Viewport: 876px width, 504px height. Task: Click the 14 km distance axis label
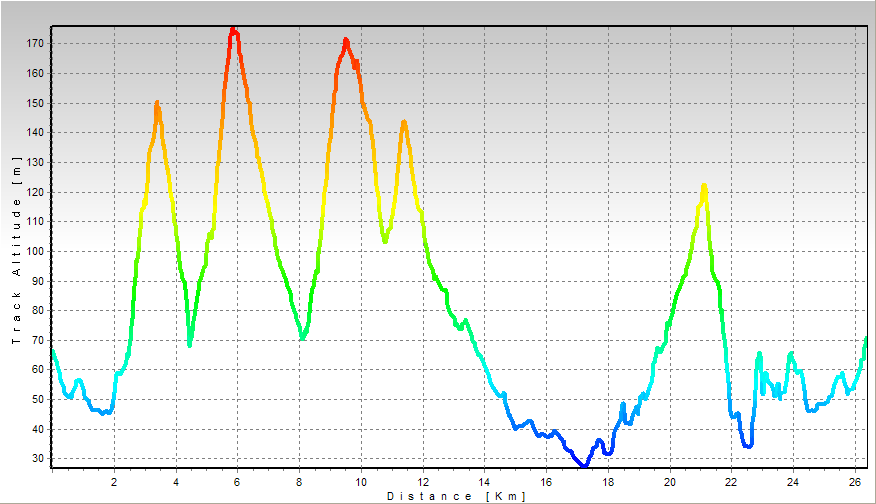pyautogui.click(x=484, y=482)
